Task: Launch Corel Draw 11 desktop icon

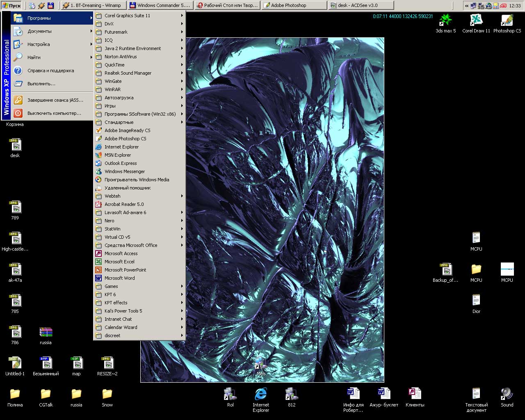Action: pyautogui.click(x=476, y=21)
